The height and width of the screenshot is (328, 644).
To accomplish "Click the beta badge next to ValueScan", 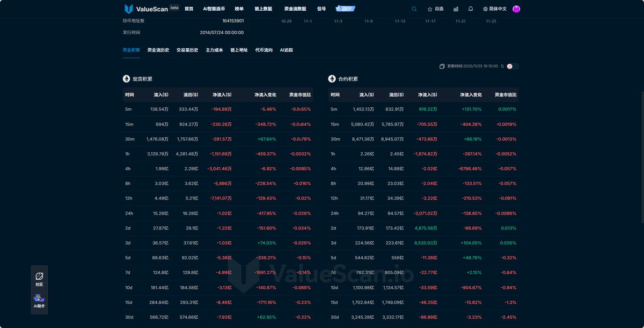I will pos(174,8).
